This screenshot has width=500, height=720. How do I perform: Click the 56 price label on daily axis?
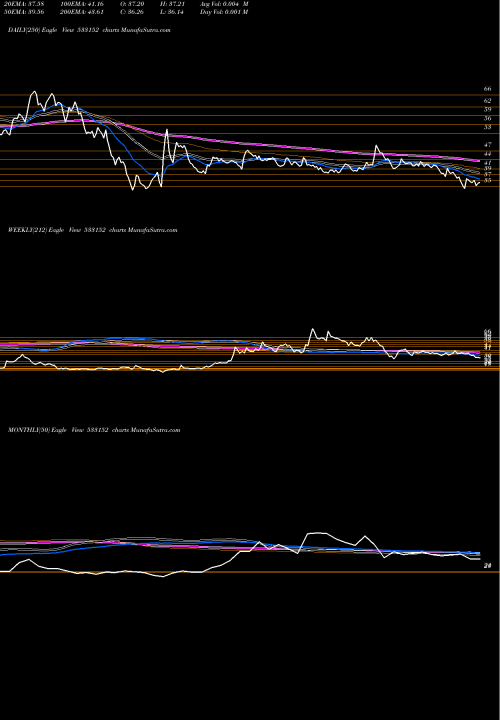(x=488, y=118)
